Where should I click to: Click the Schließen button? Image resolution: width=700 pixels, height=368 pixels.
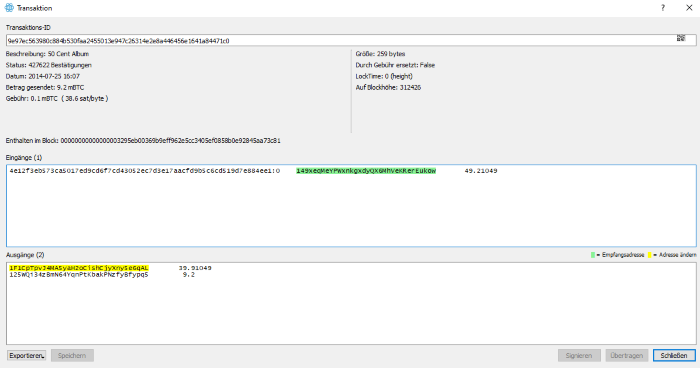674,355
